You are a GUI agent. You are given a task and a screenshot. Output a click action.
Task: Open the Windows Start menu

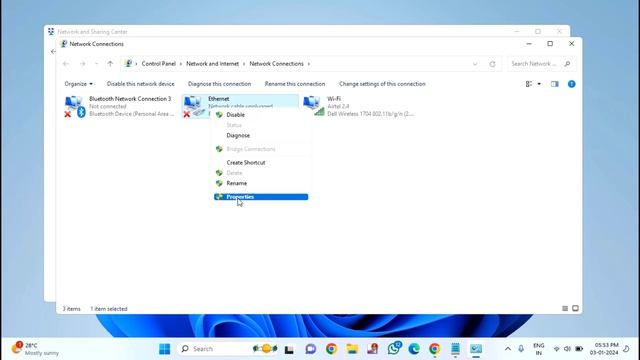[x=164, y=349]
